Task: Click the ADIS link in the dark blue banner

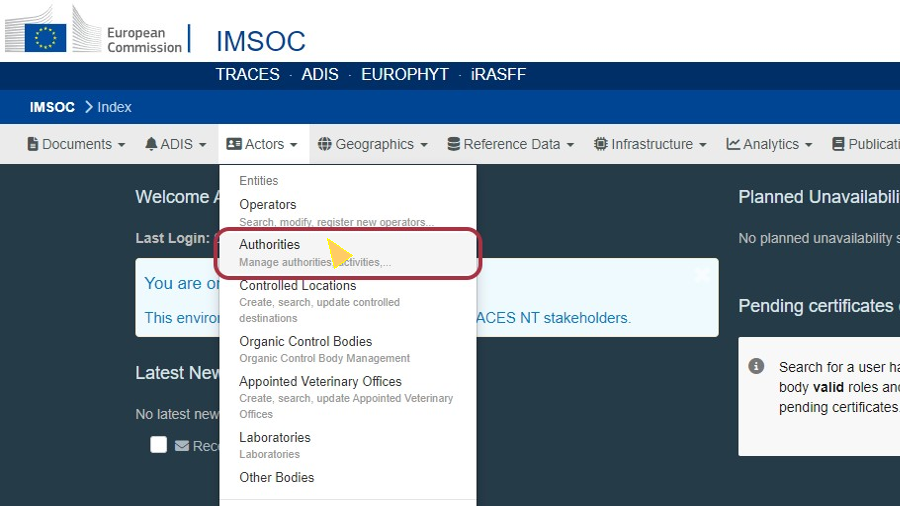Action: click(x=320, y=75)
